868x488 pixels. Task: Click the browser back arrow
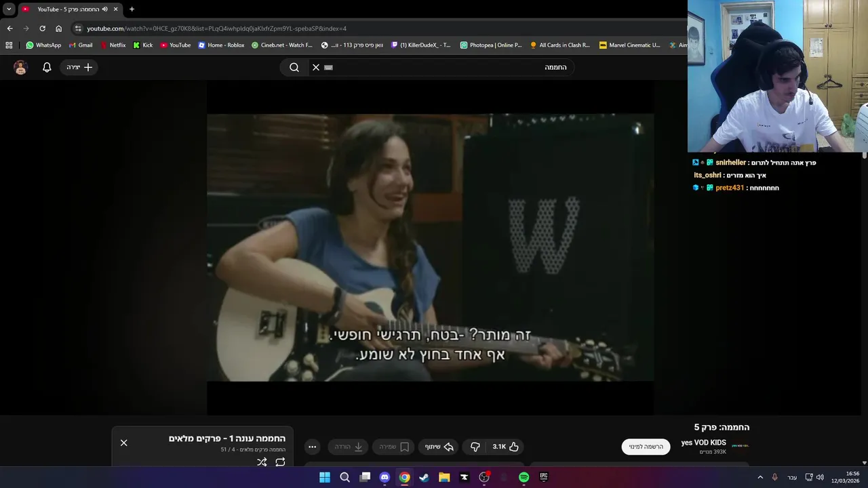tap(9, 28)
